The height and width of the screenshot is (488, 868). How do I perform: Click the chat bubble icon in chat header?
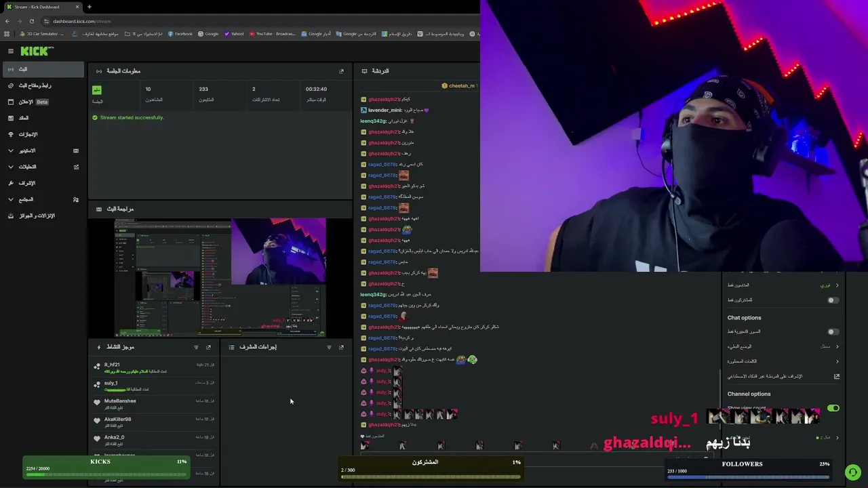coord(364,71)
